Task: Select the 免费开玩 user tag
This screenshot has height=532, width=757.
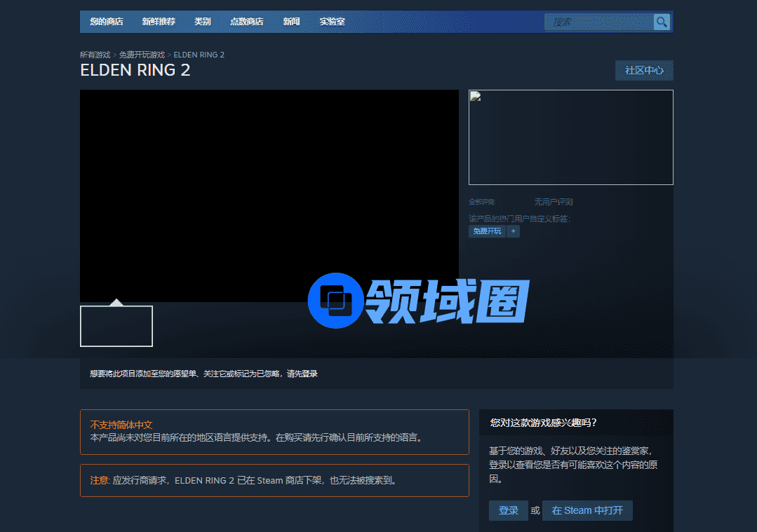Action: pos(487,231)
